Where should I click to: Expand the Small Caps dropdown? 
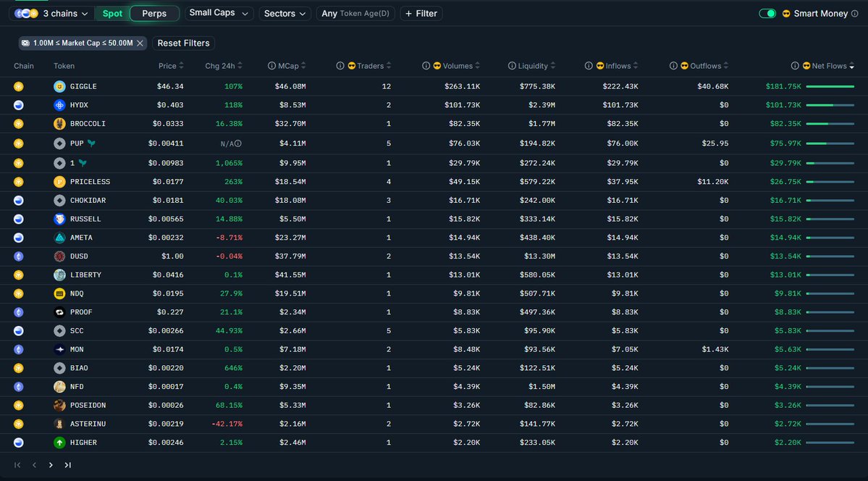pyautogui.click(x=219, y=13)
